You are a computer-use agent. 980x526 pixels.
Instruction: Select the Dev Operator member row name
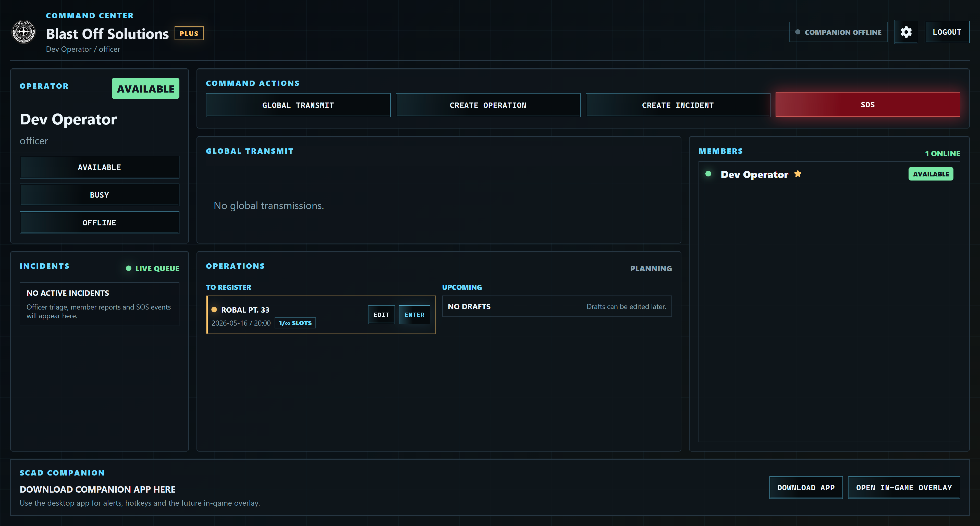click(754, 174)
